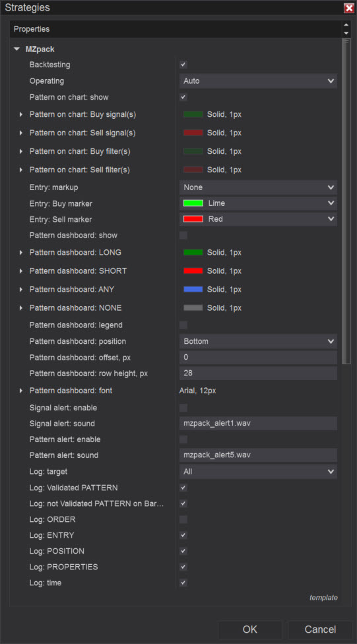This screenshot has width=357, height=644.
Task: Click the OK button
Action: (250, 629)
